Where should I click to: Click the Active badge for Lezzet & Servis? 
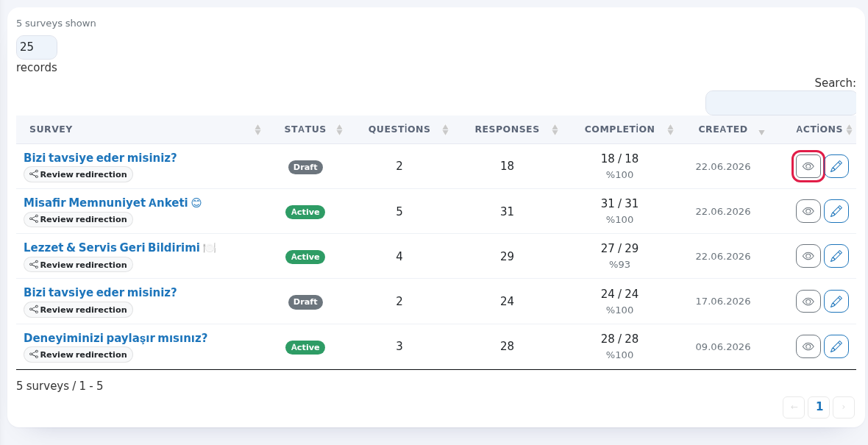[305, 257]
